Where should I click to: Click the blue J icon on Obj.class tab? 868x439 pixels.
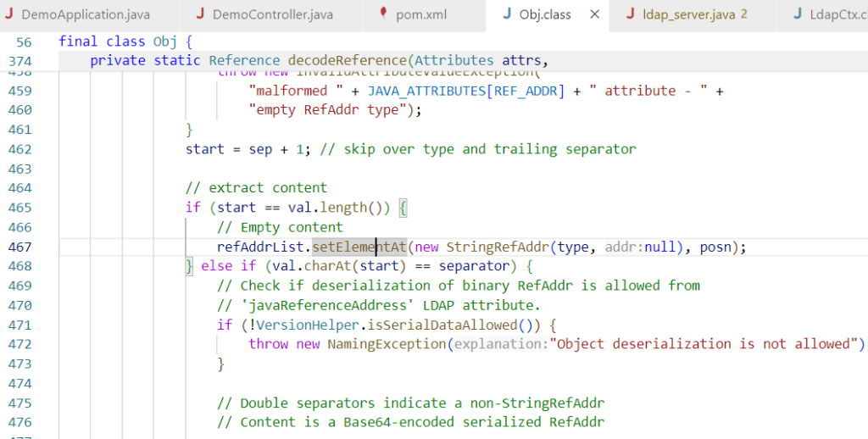506,14
